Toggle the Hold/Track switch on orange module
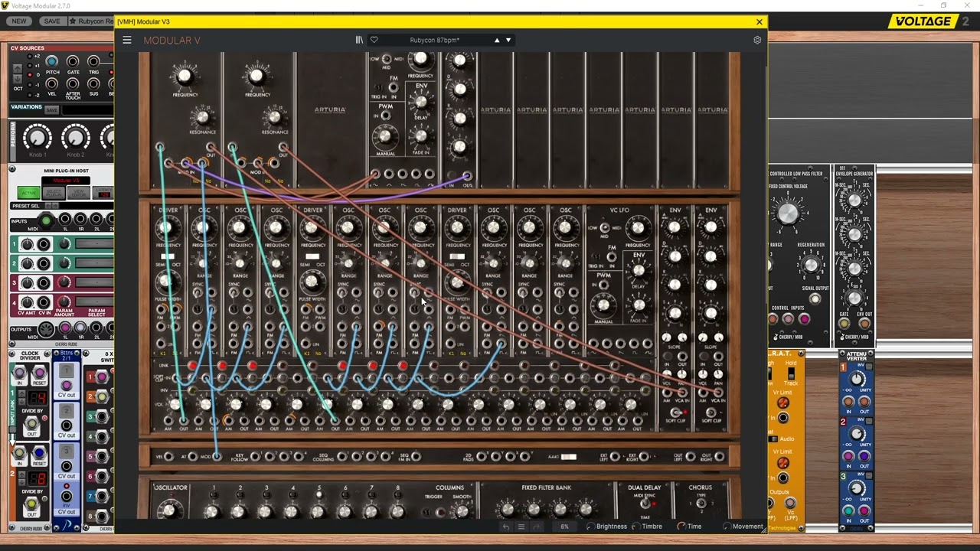Image resolution: width=980 pixels, height=551 pixels. 791,373
